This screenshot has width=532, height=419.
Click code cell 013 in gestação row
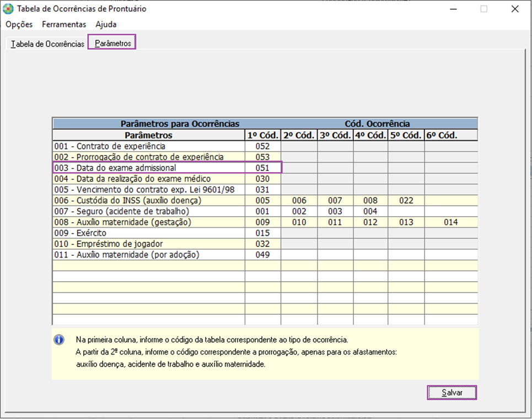pyautogui.click(x=406, y=222)
